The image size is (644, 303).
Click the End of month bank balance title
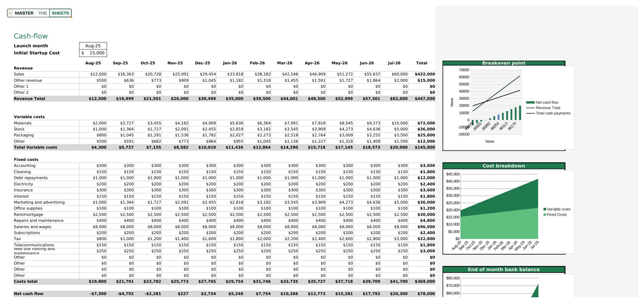pyautogui.click(x=504, y=270)
